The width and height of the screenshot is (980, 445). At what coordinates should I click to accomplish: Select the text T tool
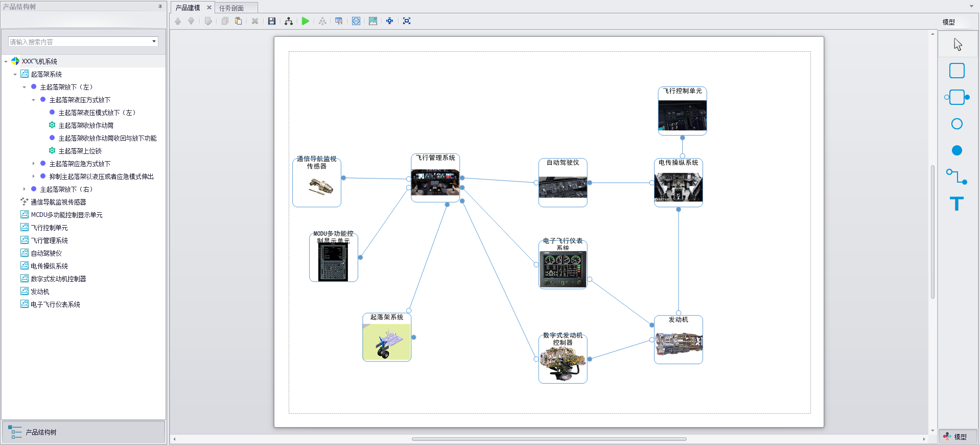[956, 204]
